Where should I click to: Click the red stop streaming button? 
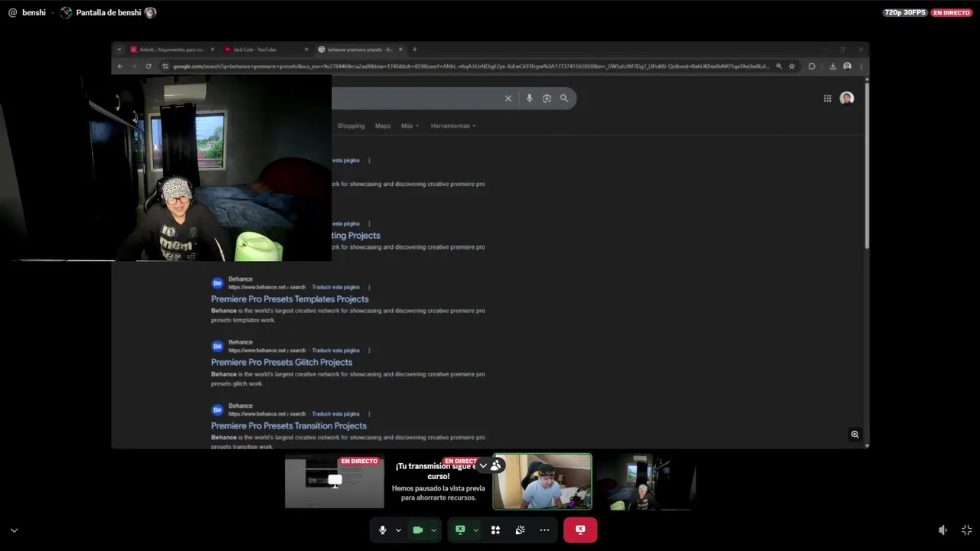point(580,530)
